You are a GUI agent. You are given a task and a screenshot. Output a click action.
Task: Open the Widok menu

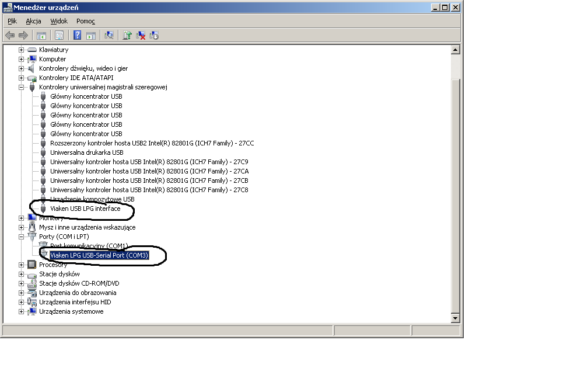point(59,21)
